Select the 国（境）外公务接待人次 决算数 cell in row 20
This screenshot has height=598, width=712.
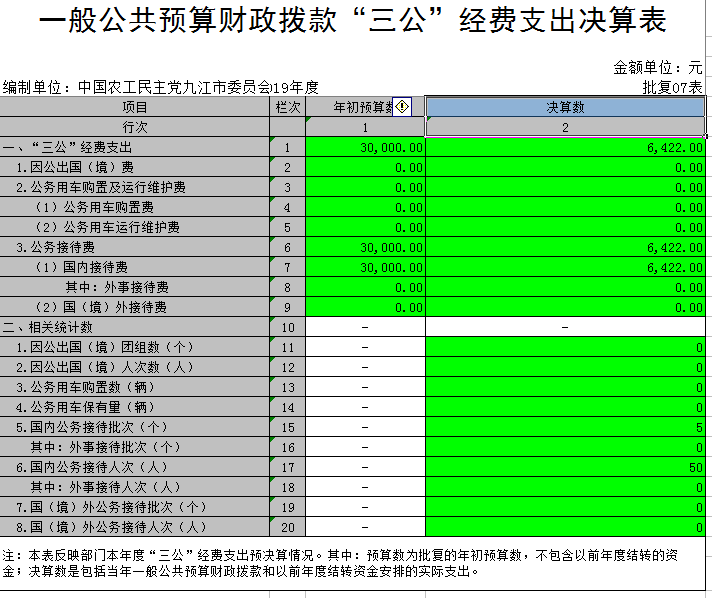[565, 527]
